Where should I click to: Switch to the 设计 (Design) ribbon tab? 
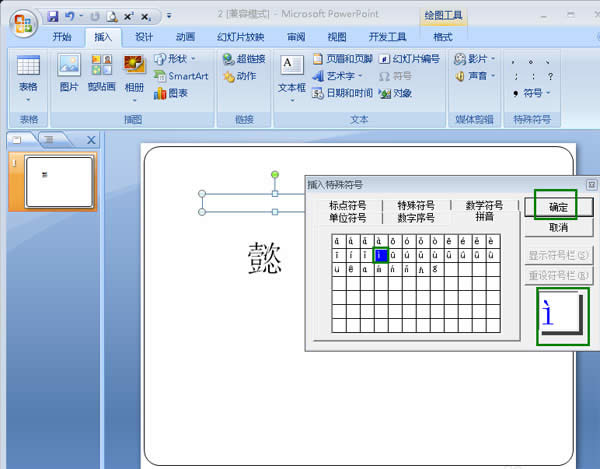144,37
